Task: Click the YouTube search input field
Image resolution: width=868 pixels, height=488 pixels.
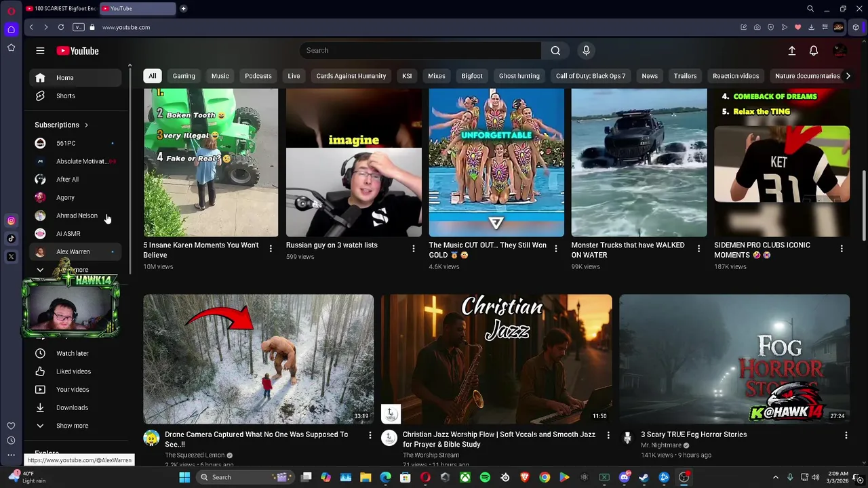Action: pos(420,51)
